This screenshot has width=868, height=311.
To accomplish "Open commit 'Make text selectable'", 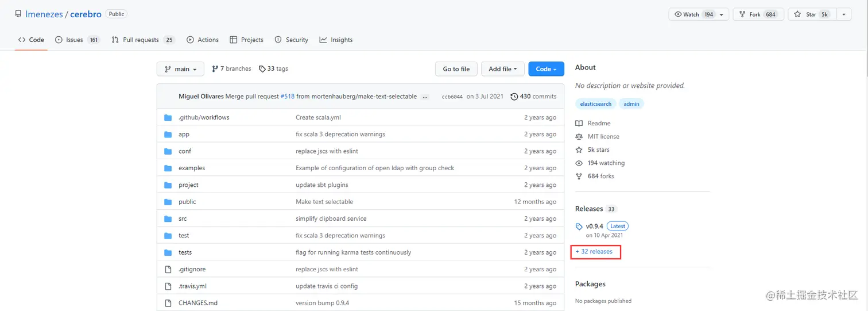I will tap(324, 202).
